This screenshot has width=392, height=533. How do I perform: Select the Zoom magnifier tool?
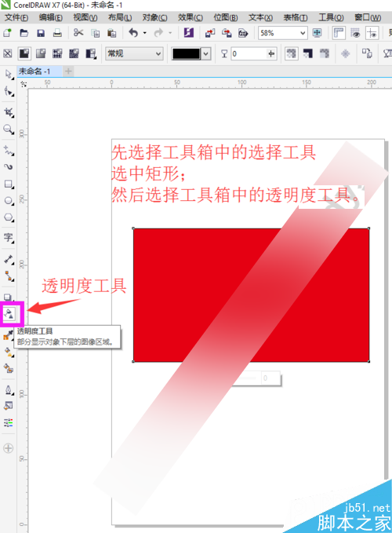pos(9,130)
